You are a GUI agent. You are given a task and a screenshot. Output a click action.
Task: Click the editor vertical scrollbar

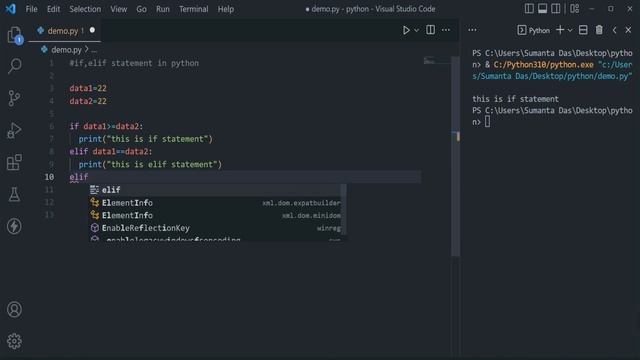point(456,157)
